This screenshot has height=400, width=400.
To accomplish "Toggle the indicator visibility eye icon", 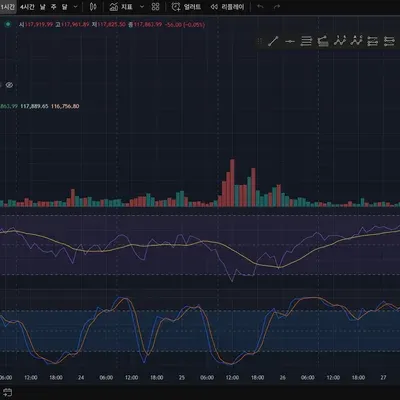I will [x=9, y=85].
